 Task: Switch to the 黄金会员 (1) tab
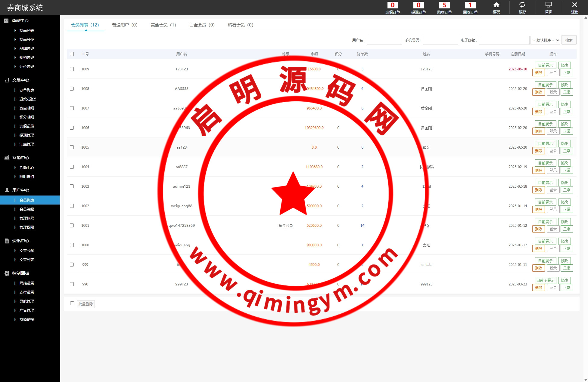163,25
